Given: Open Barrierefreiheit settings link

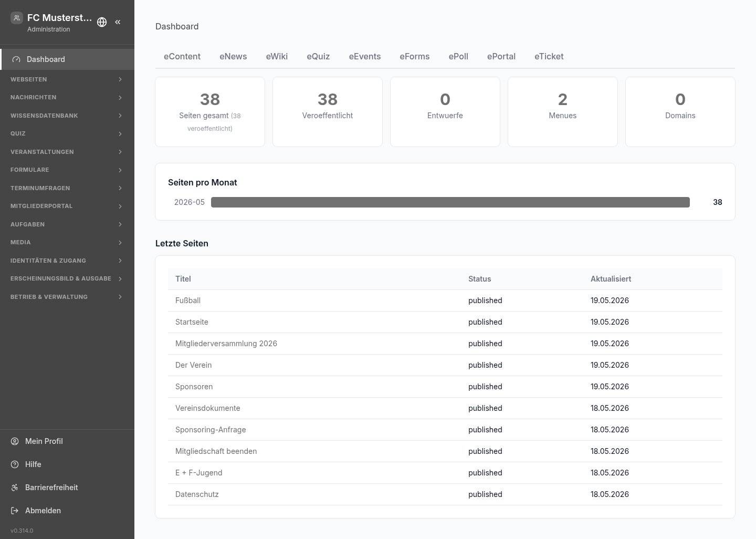Looking at the screenshot, I should pos(67,488).
